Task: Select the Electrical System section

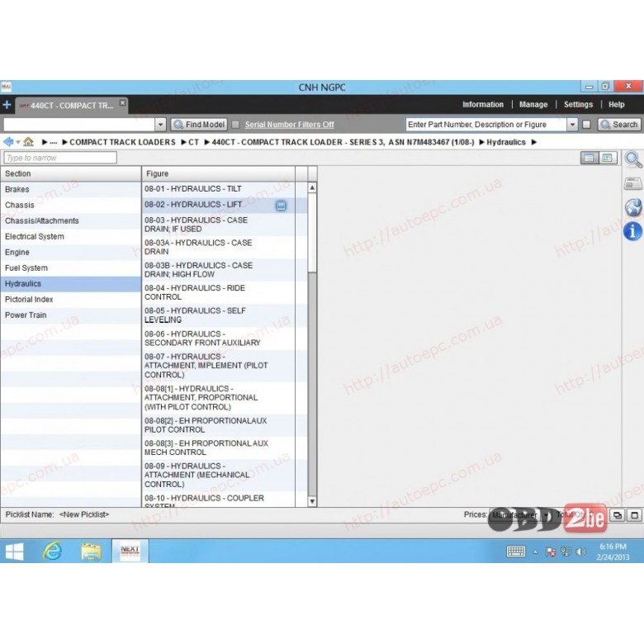Action: [x=71, y=237]
